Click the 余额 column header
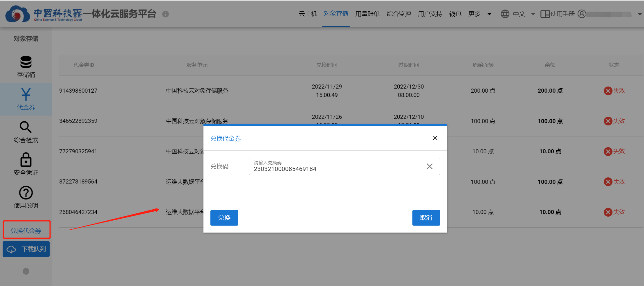The height and width of the screenshot is (286, 644). [x=550, y=65]
